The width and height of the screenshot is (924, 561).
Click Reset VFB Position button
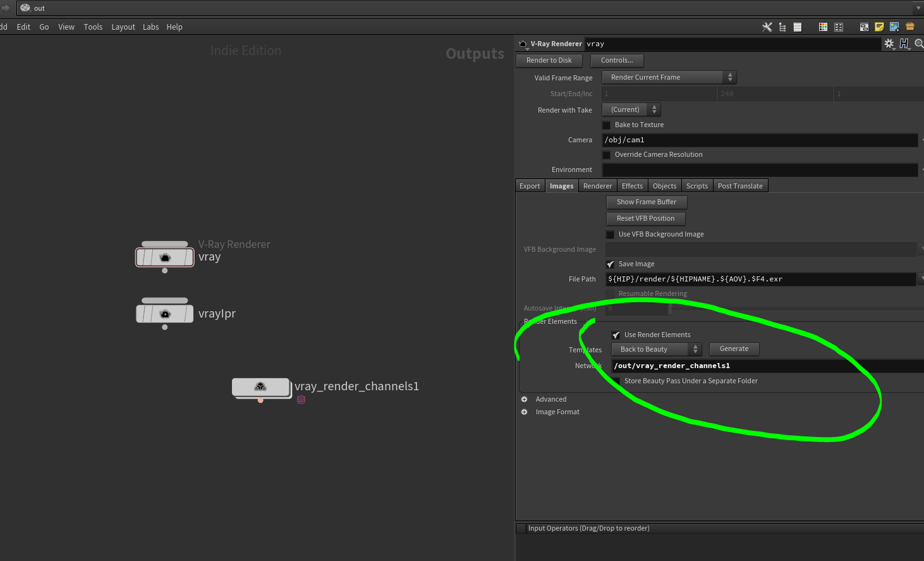(x=646, y=219)
